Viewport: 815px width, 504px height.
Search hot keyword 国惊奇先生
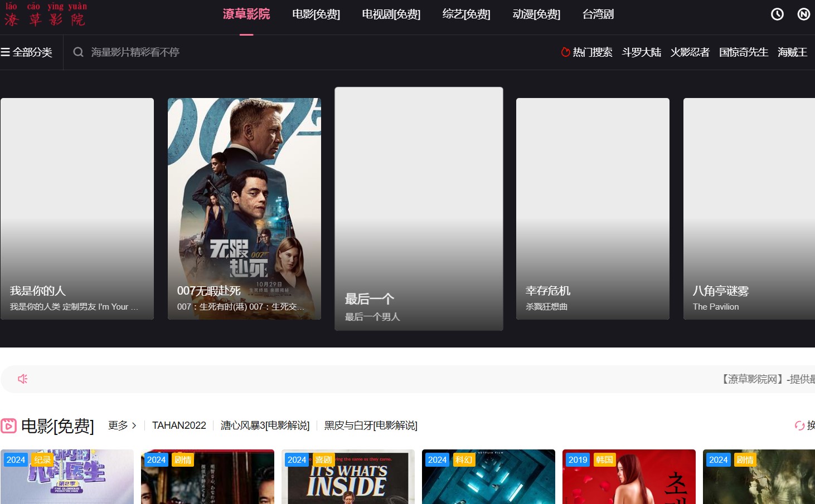coord(744,52)
